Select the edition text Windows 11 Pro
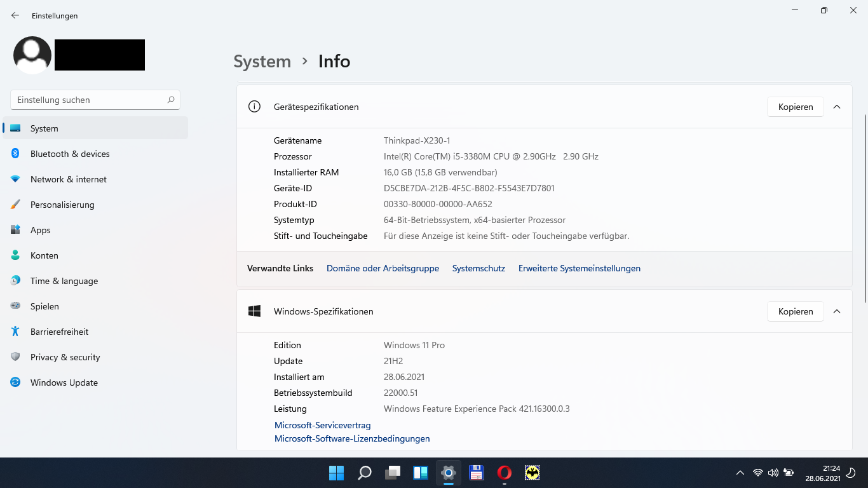This screenshot has height=488, width=868. tap(414, 345)
